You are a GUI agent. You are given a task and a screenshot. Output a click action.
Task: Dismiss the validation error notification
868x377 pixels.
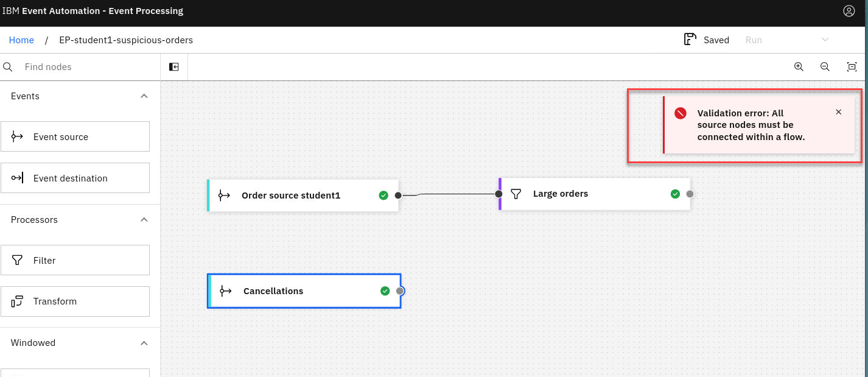(x=838, y=112)
